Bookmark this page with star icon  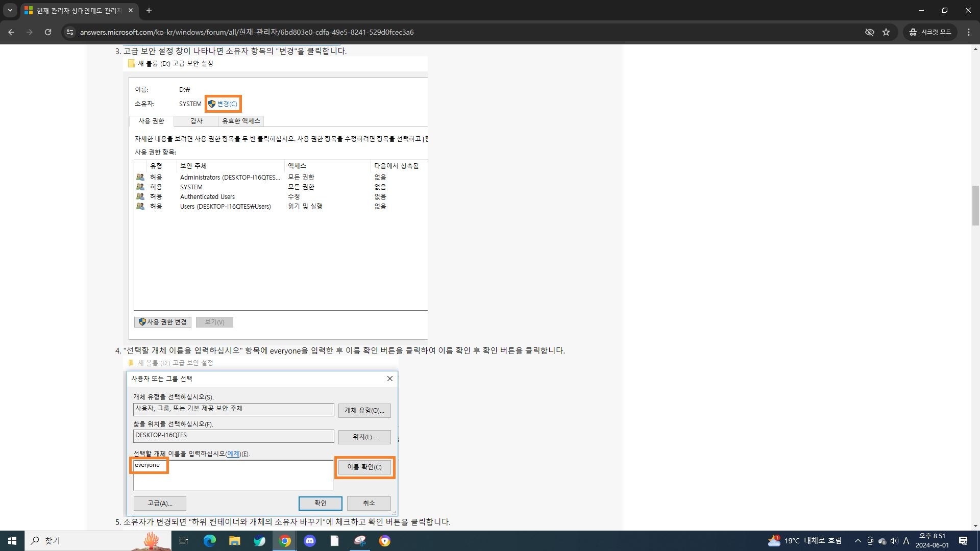pyautogui.click(x=886, y=32)
